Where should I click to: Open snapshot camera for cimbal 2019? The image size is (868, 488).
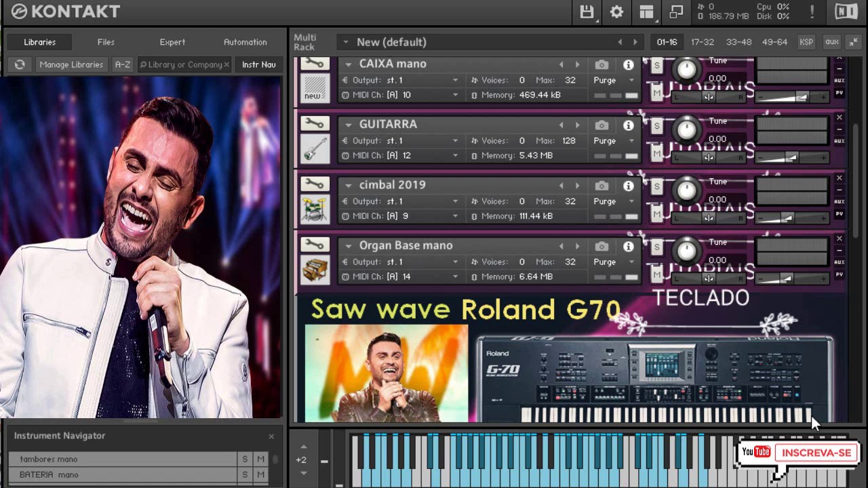tap(601, 185)
